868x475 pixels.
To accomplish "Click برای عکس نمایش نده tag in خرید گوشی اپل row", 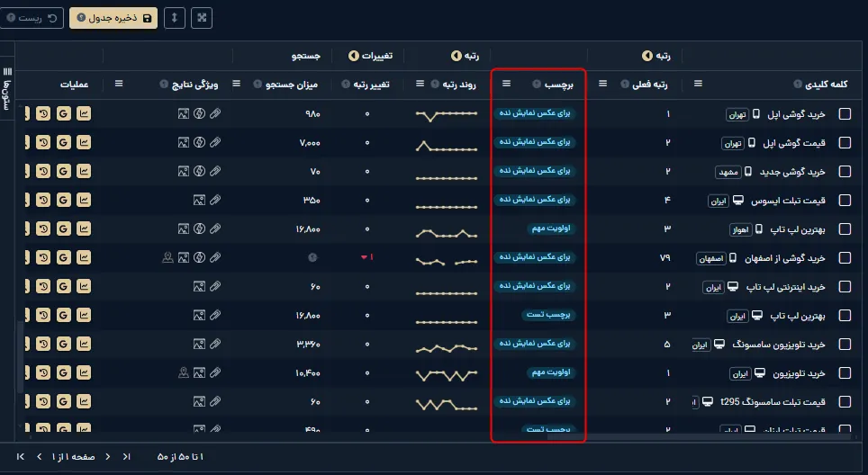I will tap(535, 113).
